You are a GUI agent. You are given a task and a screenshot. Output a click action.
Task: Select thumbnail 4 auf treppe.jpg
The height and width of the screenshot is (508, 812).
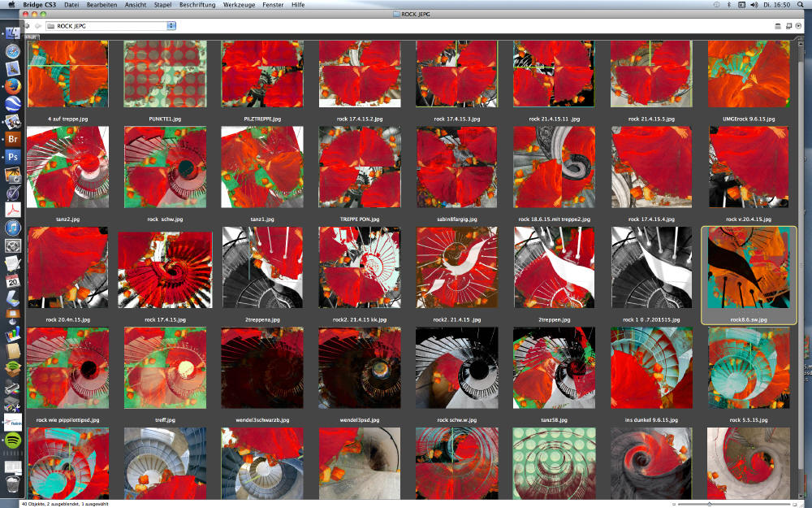(x=68, y=74)
